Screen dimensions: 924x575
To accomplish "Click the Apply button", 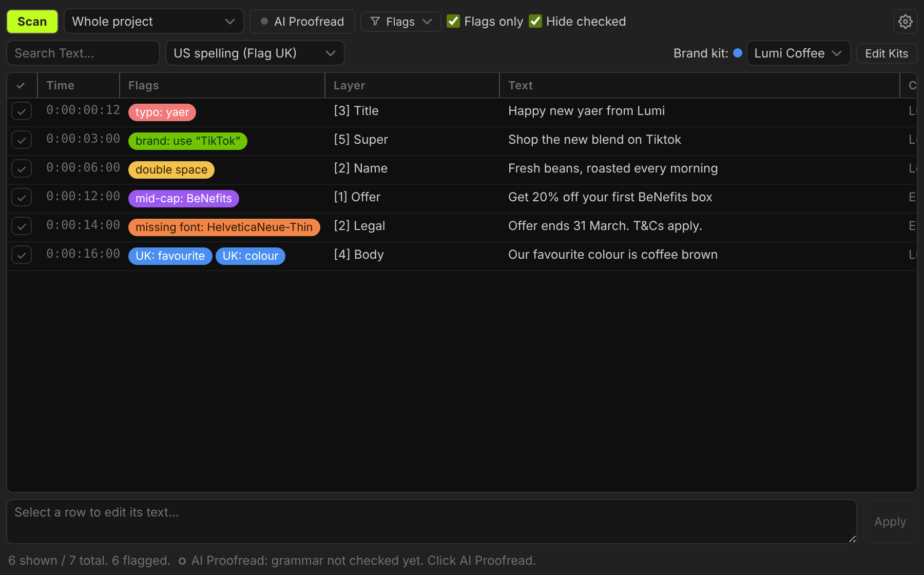I will [890, 522].
